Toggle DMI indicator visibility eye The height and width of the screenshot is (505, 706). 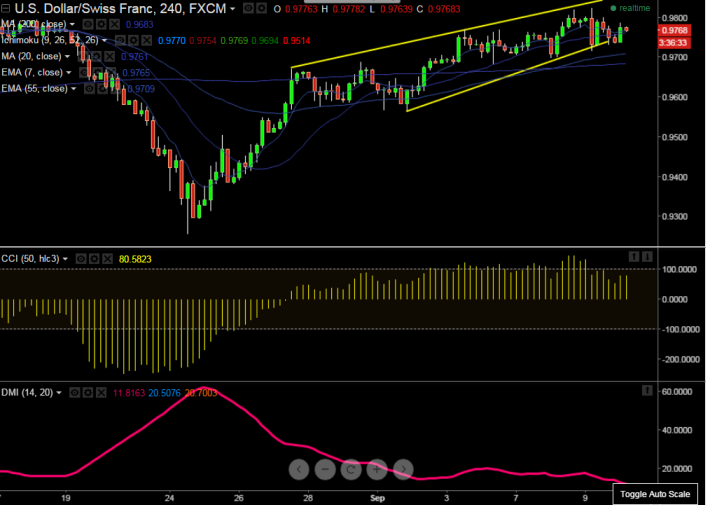point(75,393)
